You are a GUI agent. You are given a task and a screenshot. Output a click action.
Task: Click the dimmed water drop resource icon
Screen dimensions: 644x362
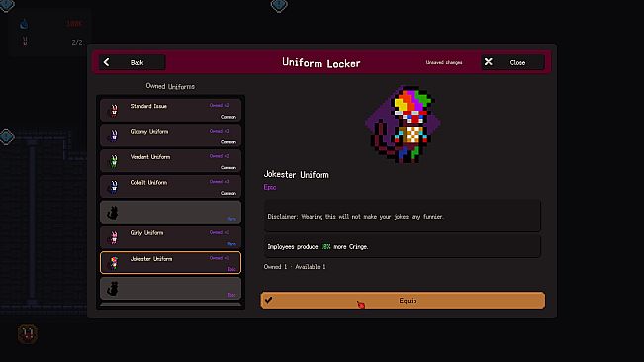(24, 24)
